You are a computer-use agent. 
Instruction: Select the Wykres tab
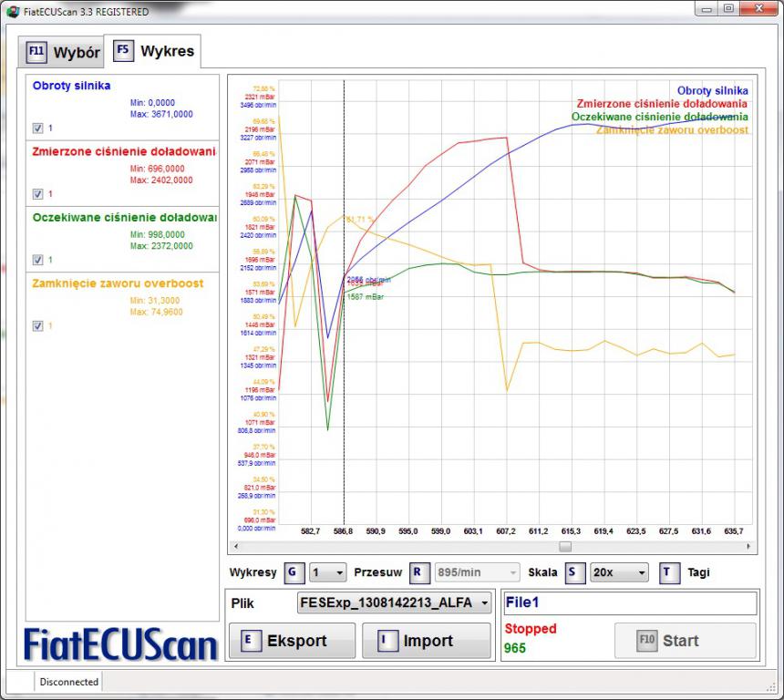click(x=152, y=50)
